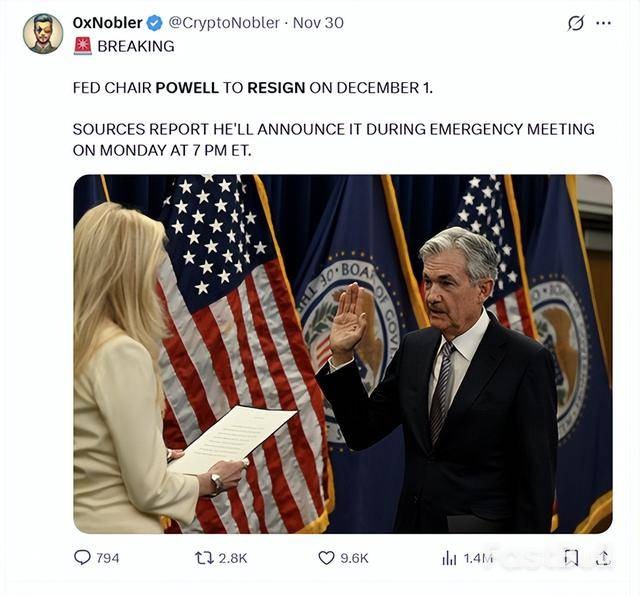Open the reply icon with 794 comments

pos(82,557)
